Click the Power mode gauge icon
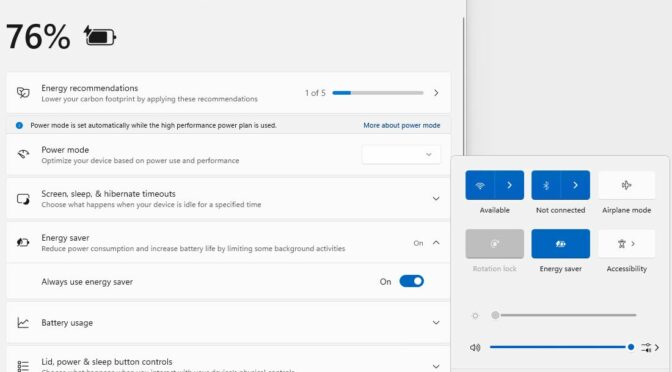Viewport: 672px width, 372px height. tap(23, 154)
